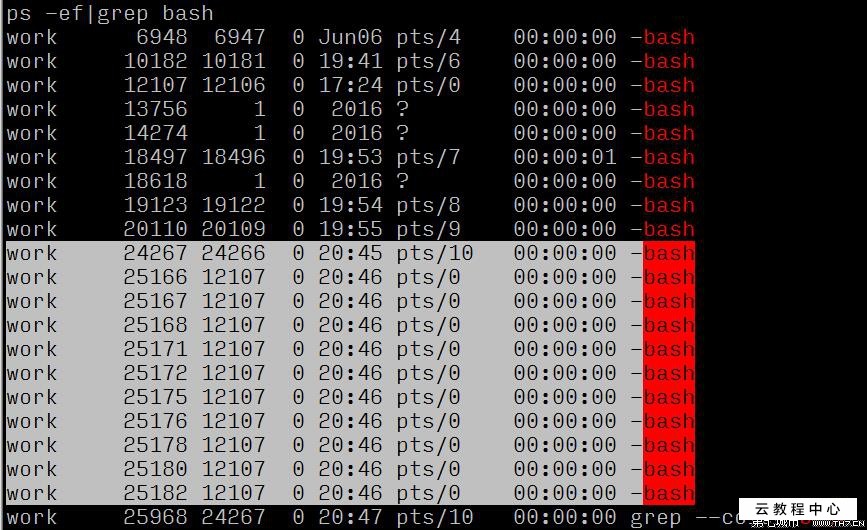
Task: Click the 19:55 start time
Action: (x=350, y=229)
